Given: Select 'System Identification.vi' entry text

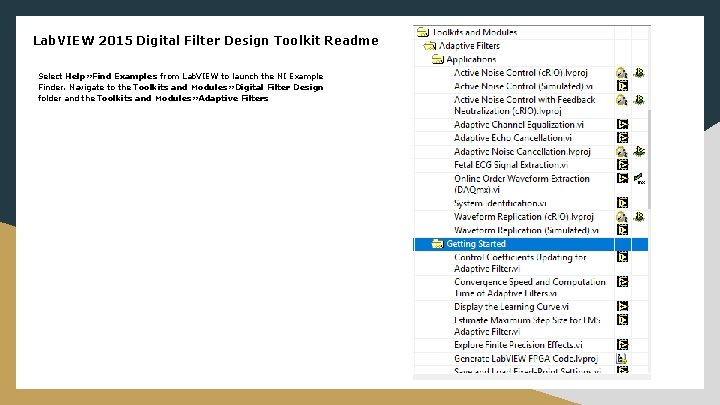Looking at the screenshot, I should click(x=500, y=203).
